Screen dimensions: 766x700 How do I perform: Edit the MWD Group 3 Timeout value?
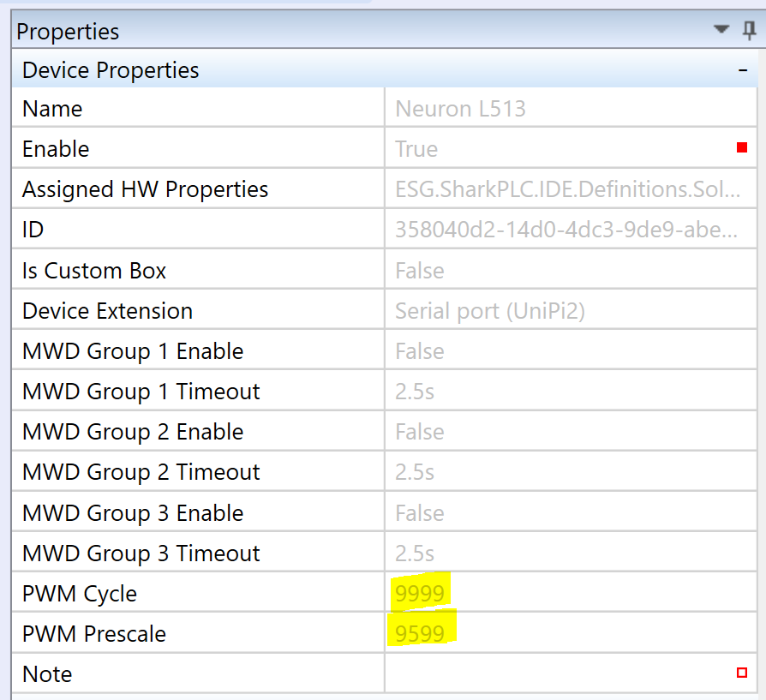[x=415, y=553]
